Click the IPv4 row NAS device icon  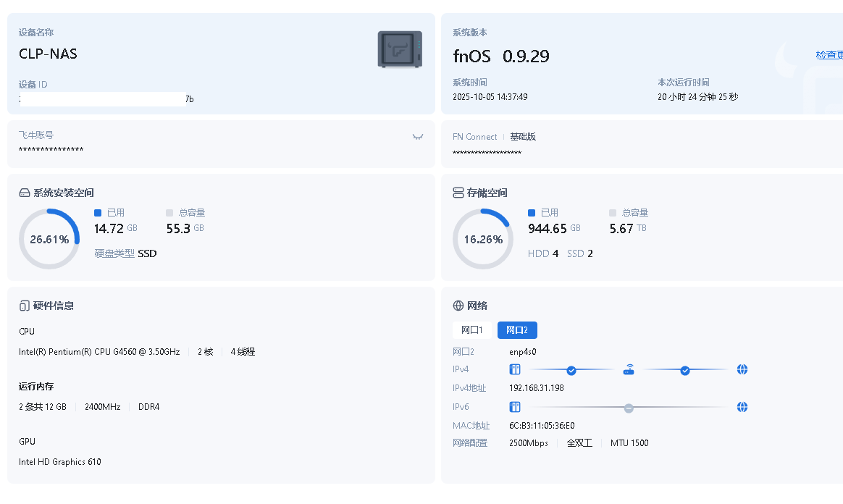pyautogui.click(x=516, y=370)
